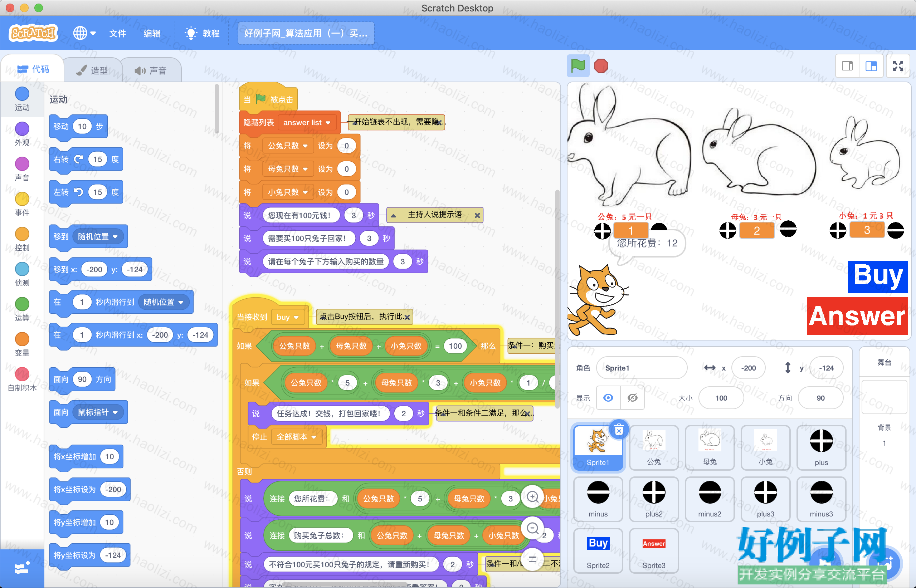Open the answer list dropdown

click(307, 123)
